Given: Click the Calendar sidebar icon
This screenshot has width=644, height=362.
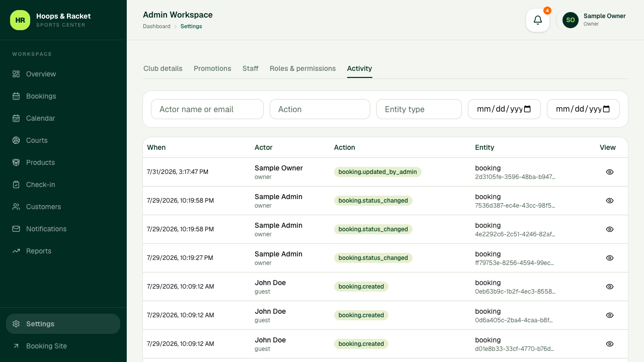Looking at the screenshot, I should coord(16,118).
